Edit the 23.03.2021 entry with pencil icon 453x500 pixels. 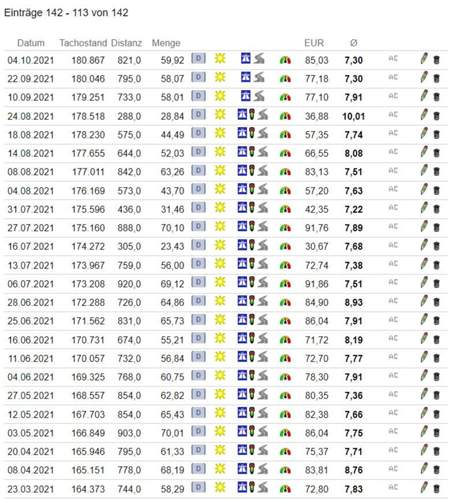coord(424,487)
